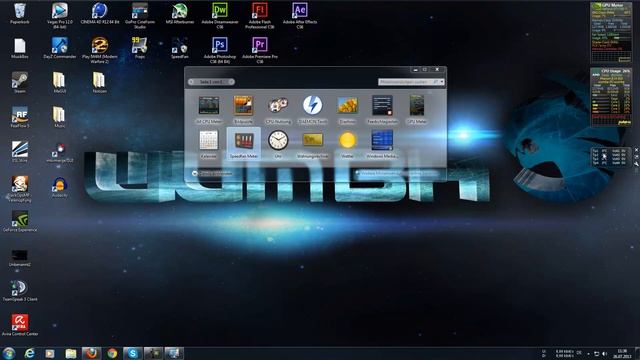Click the GPU Meter sidebar gadget
The image size is (640, 360).
[x=611, y=33]
